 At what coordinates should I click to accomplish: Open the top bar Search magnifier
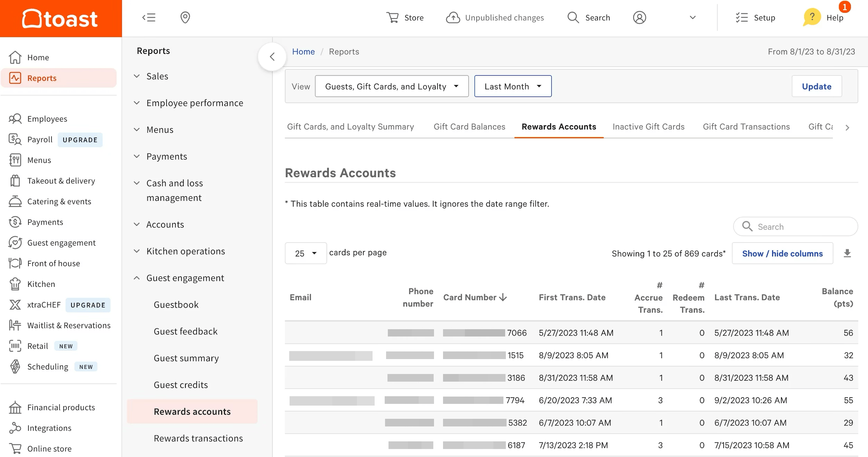point(573,17)
